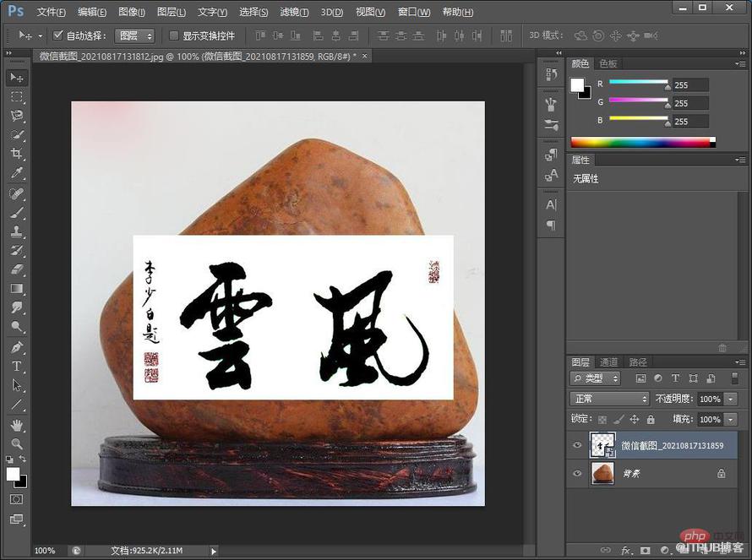Select the History Brush tool
This screenshot has width=752, height=560.
[17, 251]
